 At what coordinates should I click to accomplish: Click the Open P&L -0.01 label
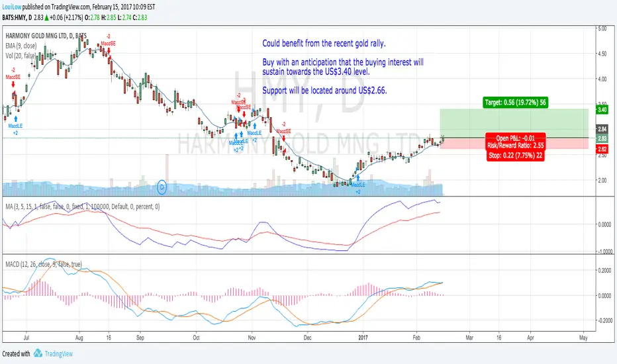tap(516, 138)
